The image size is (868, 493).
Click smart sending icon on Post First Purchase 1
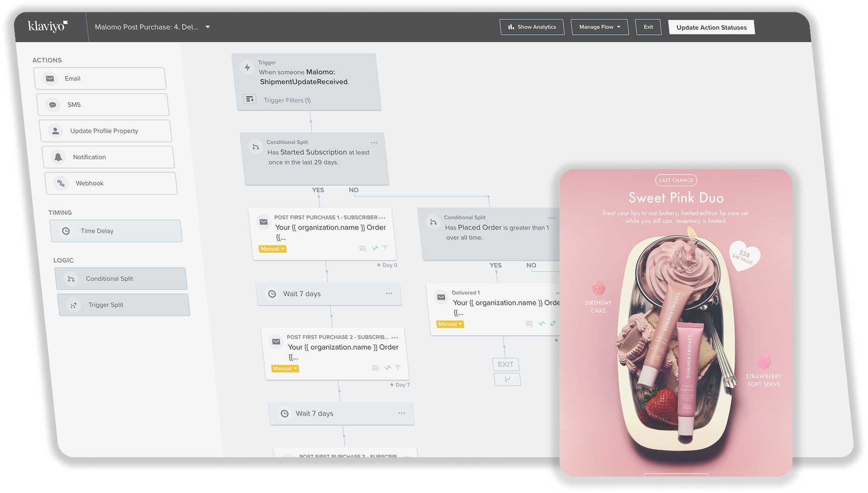[363, 248]
